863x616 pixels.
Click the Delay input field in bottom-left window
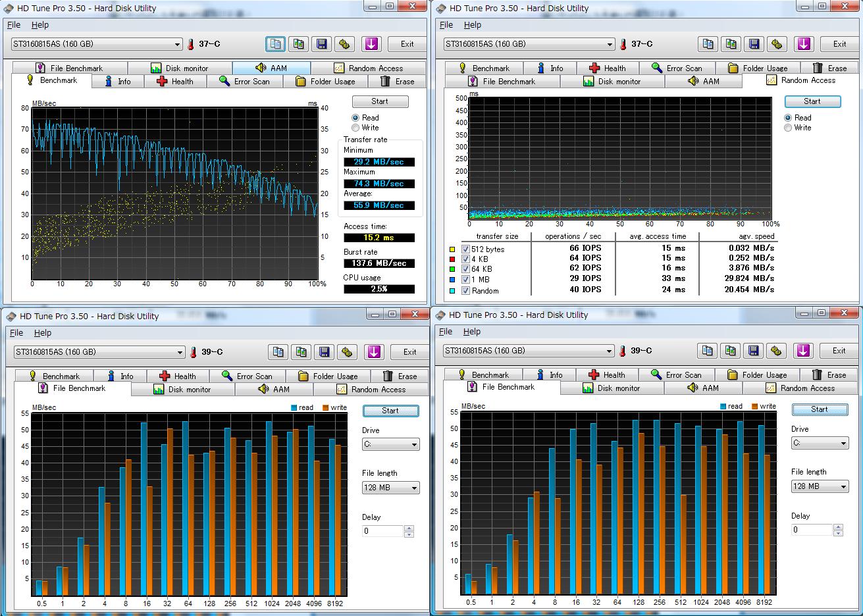coord(382,531)
